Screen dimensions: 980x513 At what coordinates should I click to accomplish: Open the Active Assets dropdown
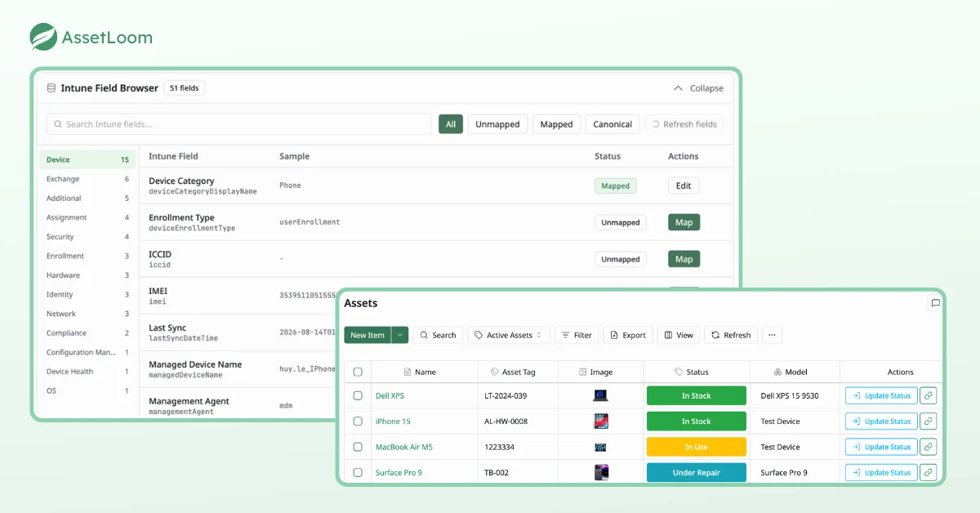(509, 335)
